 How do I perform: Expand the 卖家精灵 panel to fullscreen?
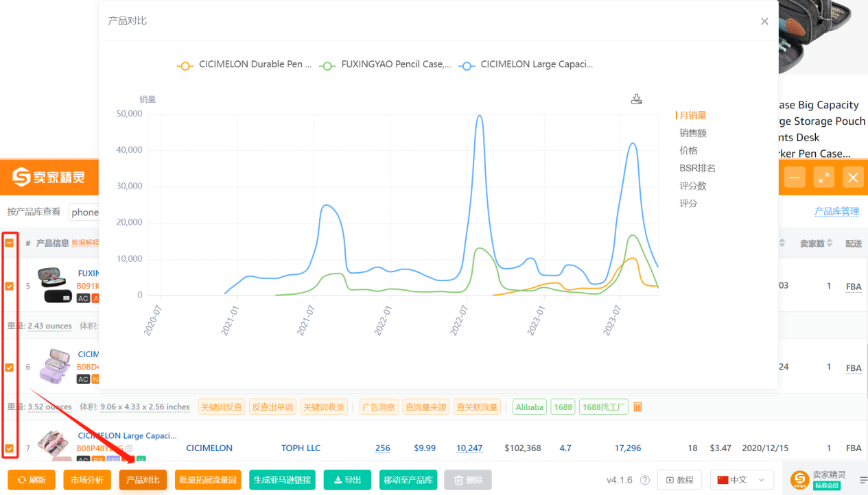pyautogui.click(x=824, y=178)
